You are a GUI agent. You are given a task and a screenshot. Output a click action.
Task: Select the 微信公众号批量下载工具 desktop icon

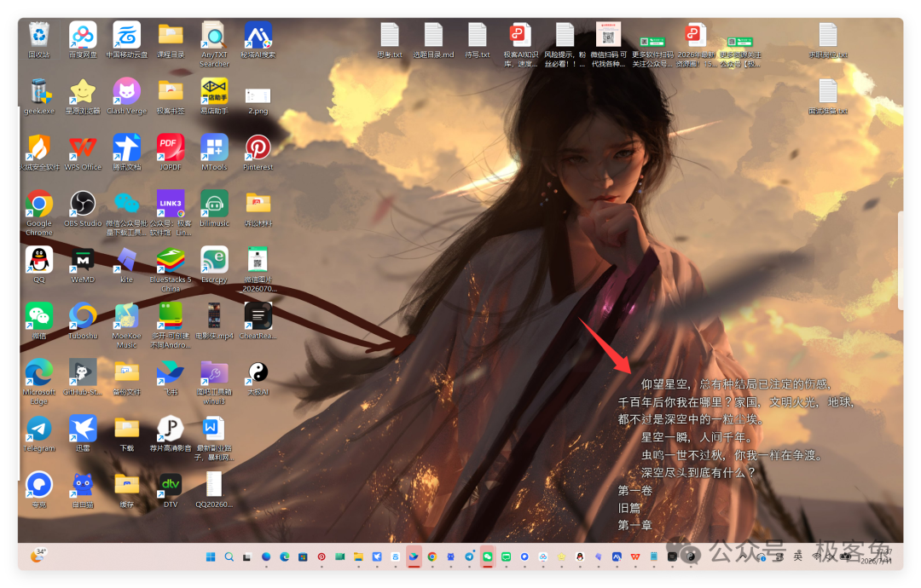(x=127, y=213)
